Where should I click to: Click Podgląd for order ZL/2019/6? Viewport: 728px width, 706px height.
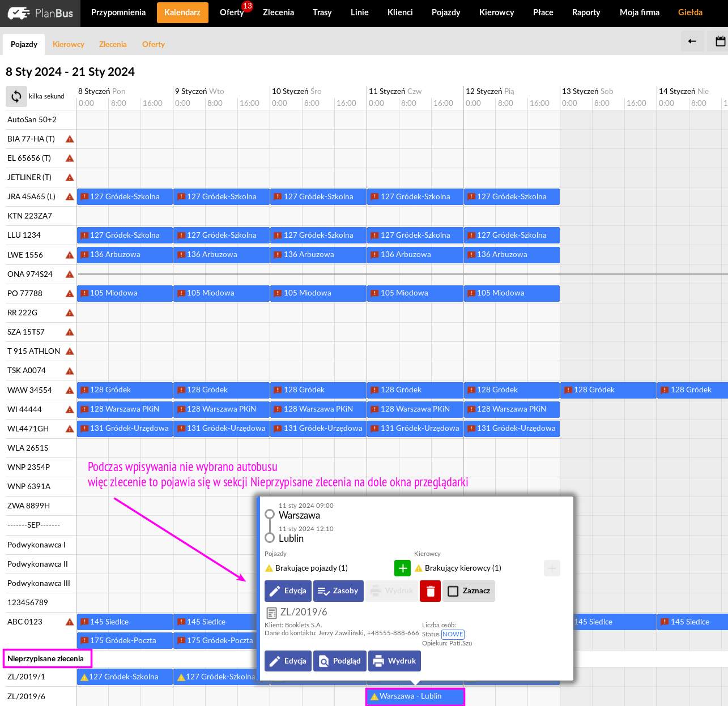(x=340, y=661)
